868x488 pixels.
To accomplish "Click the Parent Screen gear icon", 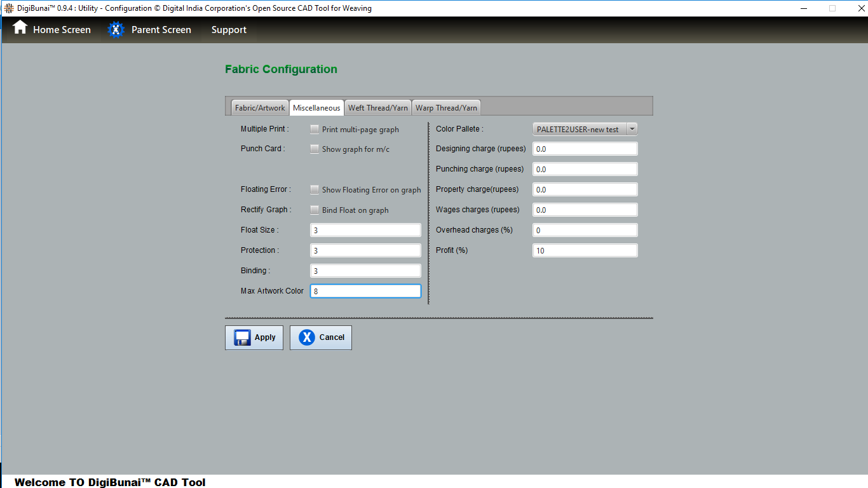I will click(x=116, y=30).
